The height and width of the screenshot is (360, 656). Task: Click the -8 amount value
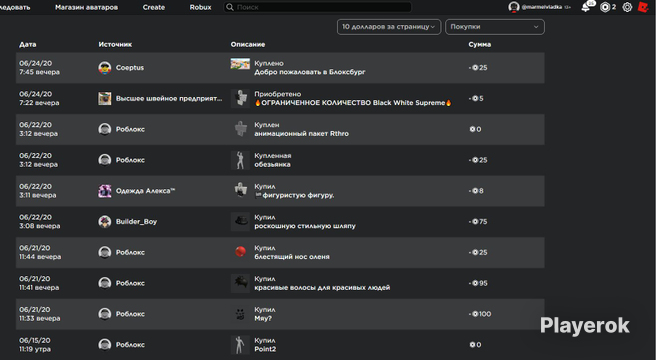[476, 191]
